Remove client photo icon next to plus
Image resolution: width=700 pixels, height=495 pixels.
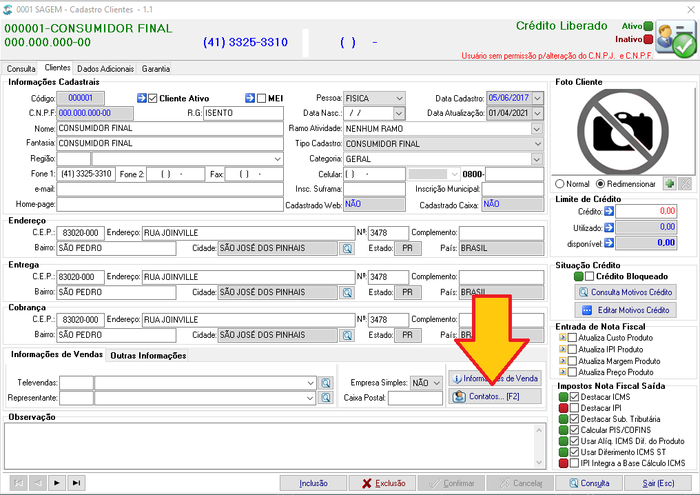click(x=685, y=183)
